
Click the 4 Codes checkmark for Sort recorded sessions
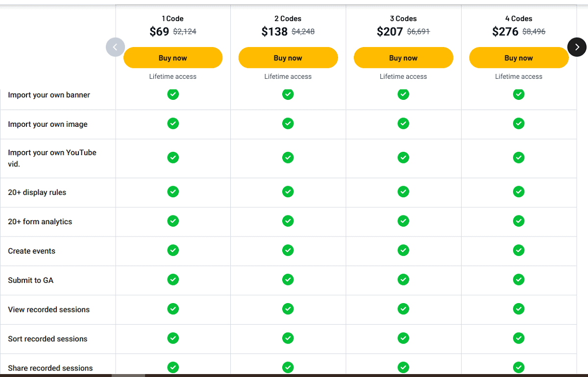click(x=518, y=338)
